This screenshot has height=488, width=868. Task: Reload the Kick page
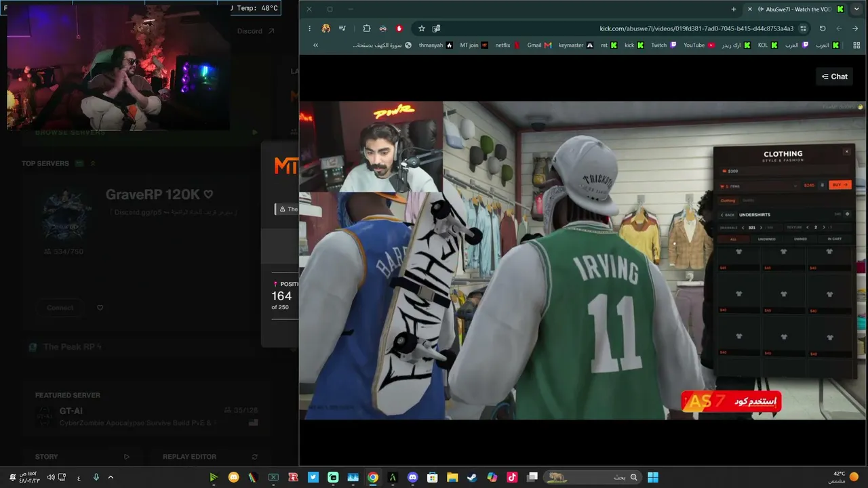pyautogui.click(x=823, y=28)
